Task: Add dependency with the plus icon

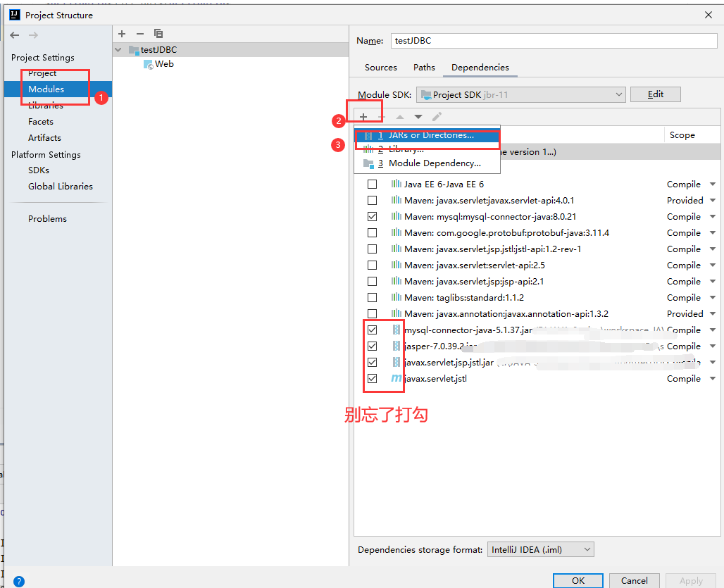Action: pyautogui.click(x=363, y=117)
